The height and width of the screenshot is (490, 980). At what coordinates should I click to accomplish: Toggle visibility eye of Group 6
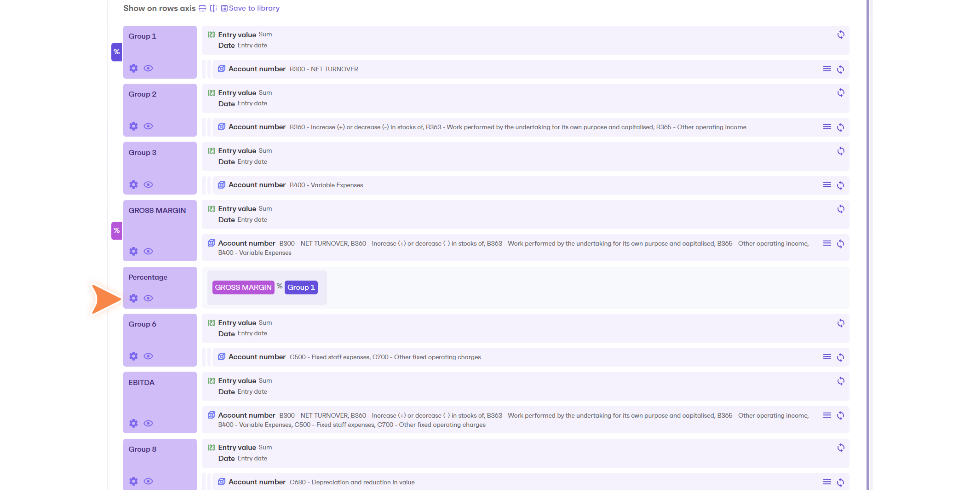148,356
